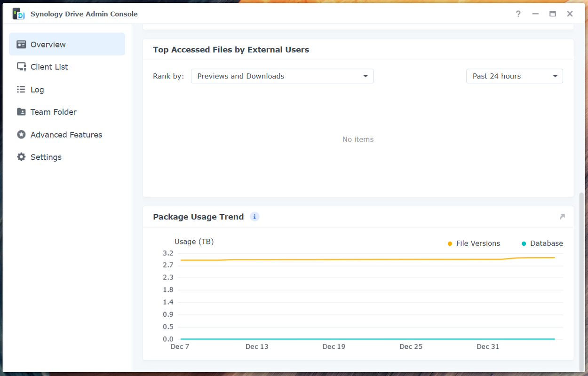Viewport: 588px width, 376px height.
Task: Open the Advanced Features page
Action: (67, 134)
